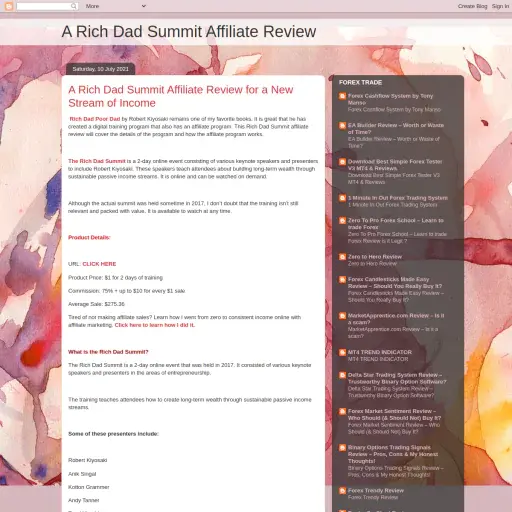Click the presenter name Anik Singal
This screenshot has width=512, height=512.
point(82,474)
